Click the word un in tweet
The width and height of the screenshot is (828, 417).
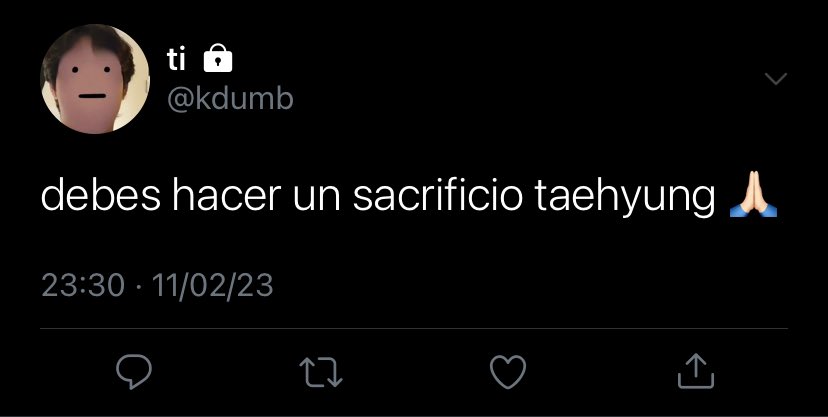[x=317, y=200]
